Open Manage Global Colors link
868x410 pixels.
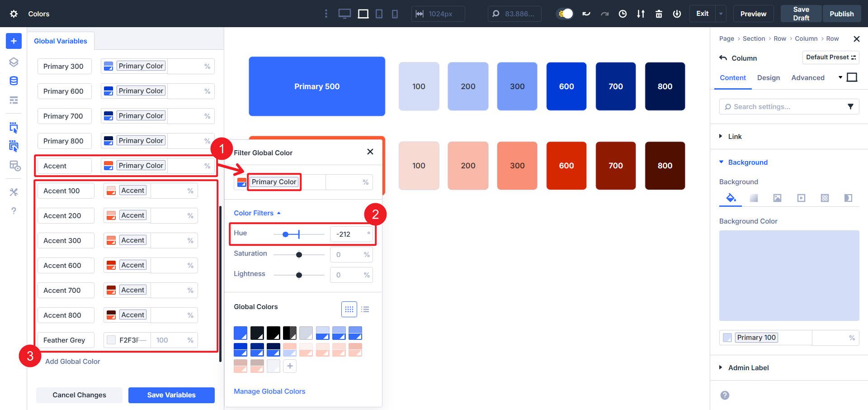click(x=269, y=391)
